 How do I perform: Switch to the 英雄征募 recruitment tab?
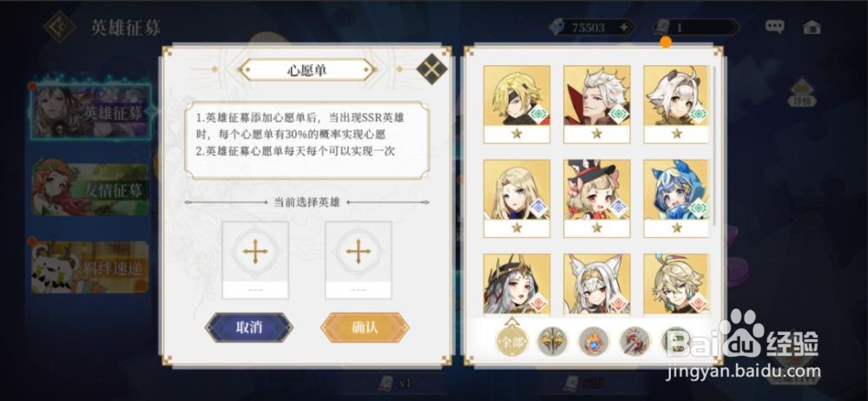tap(90, 112)
